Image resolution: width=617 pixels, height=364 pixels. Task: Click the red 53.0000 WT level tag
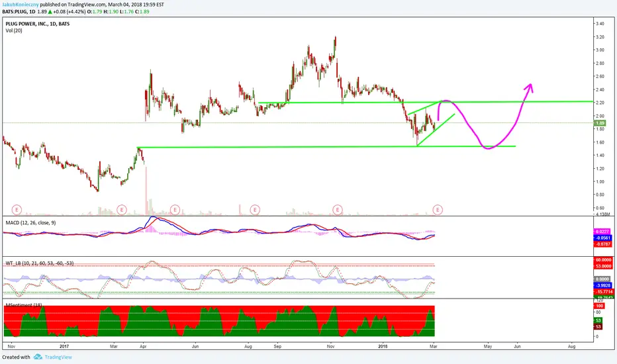(x=602, y=267)
